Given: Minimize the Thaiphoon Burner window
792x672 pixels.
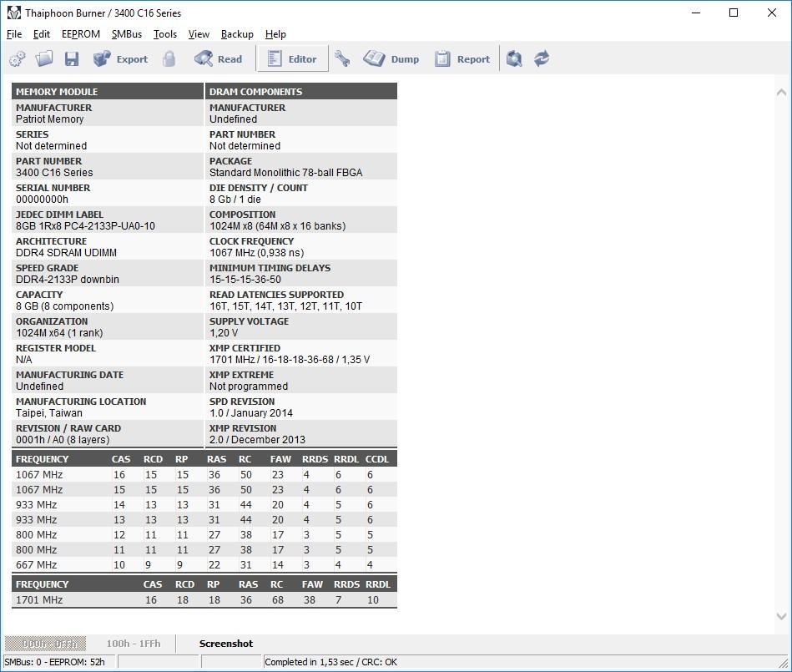Looking at the screenshot, I should (x=696, y=13).
